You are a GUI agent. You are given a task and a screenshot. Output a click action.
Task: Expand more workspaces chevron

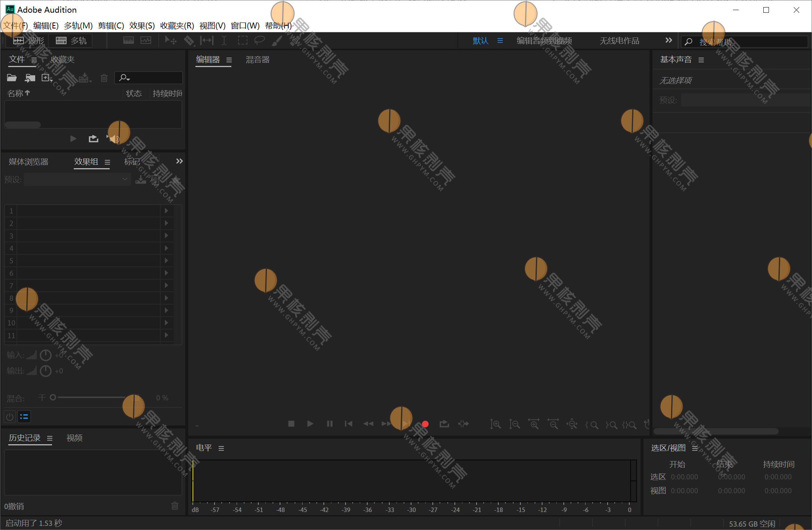[x=669, y=40]
